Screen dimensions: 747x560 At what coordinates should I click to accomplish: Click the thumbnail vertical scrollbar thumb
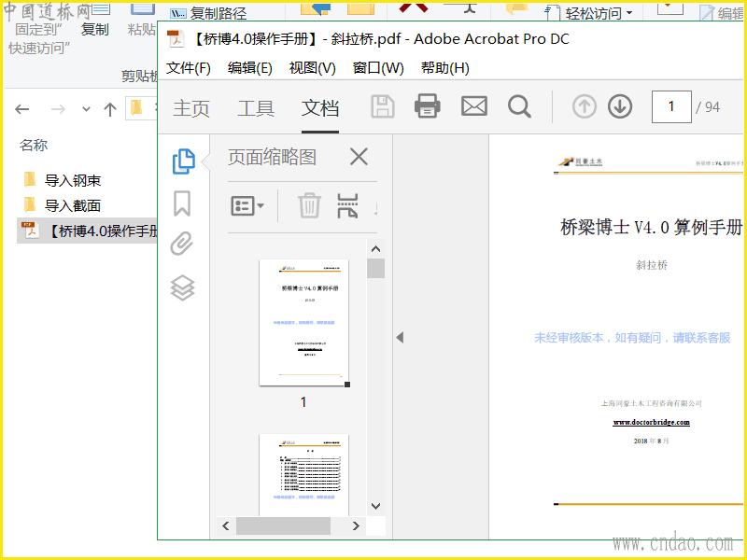pyautogui.click(x=375, y=268)
